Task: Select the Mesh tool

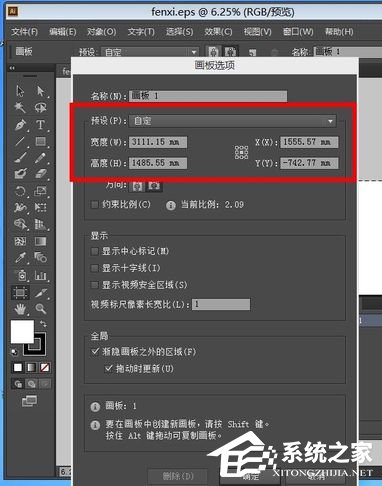Action: pos(20,241)
